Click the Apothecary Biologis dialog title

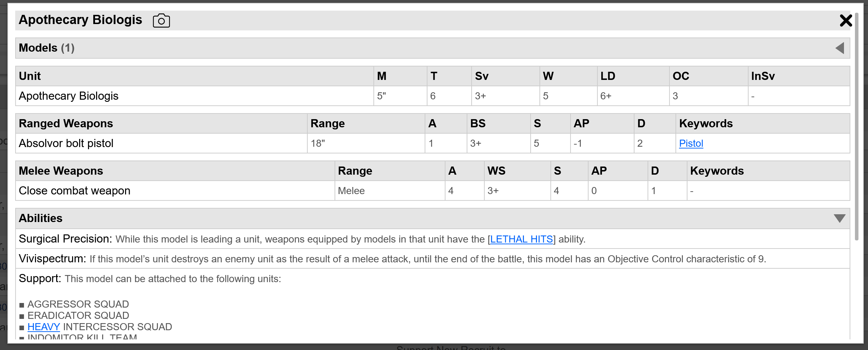(80, 20)
